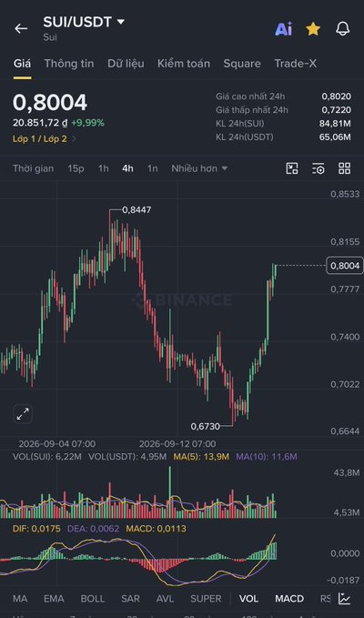Viewport: 364px width, 618px height.
Task: Go back using the arrow icon
Action: point(21,29)
